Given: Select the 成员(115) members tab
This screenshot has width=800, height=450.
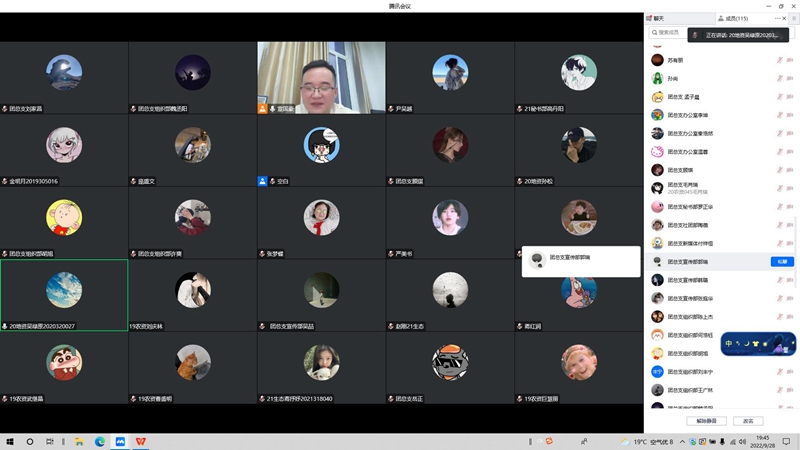Looking at the screenshot, I should pyautogui.click(x=736, y=18).
